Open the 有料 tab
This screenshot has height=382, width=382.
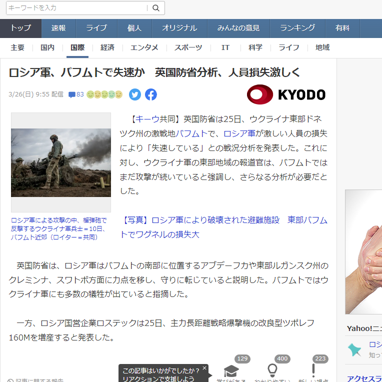pos(342,28)
